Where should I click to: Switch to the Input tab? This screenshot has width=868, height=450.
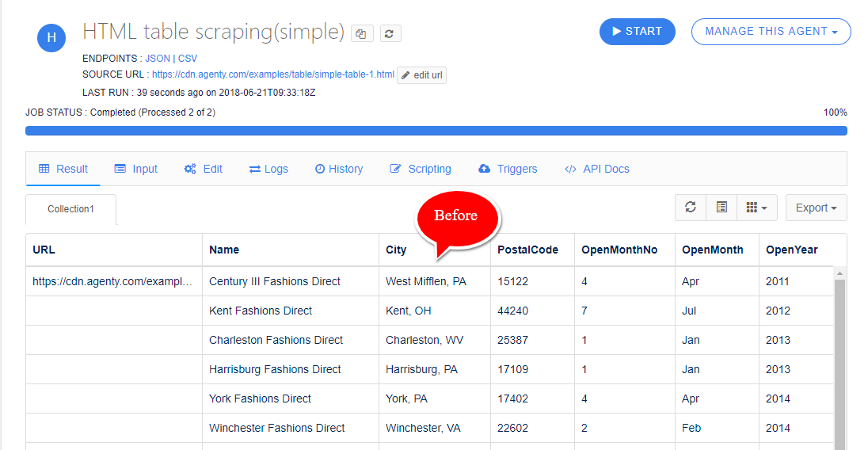[136, 169]
